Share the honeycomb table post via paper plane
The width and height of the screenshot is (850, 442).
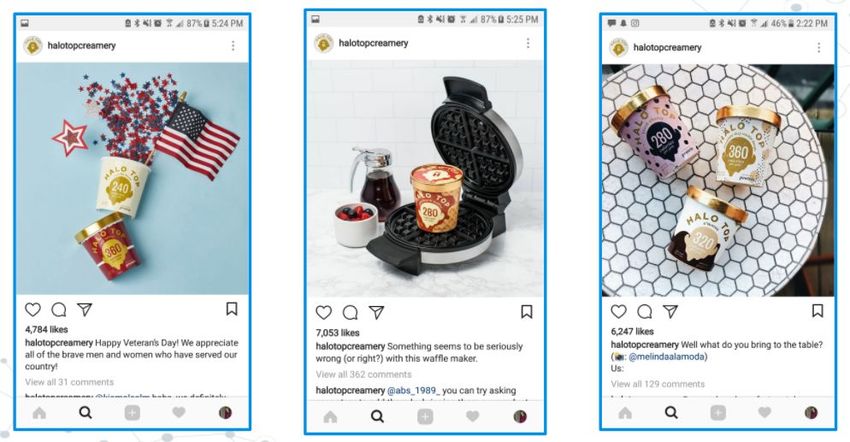671,311
